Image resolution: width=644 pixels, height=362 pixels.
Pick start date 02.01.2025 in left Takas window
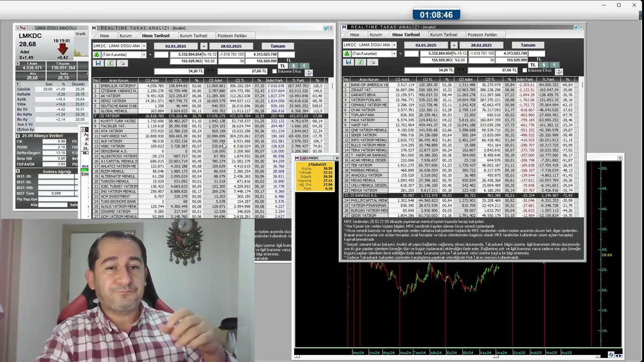tap(176, 46)
